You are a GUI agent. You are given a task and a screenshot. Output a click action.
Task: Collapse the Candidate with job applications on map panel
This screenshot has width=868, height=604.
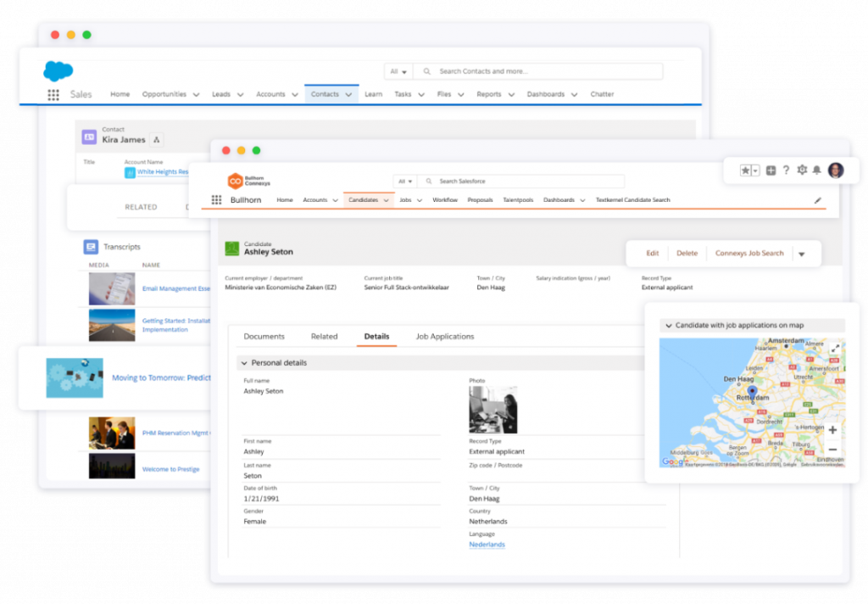[x=670, y=324]
